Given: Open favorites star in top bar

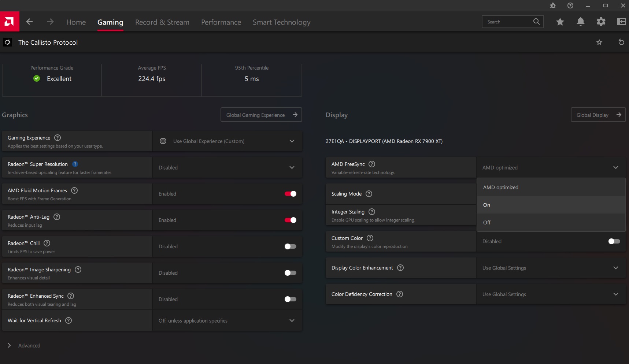Looking at the screenshot, I should 560,22.
